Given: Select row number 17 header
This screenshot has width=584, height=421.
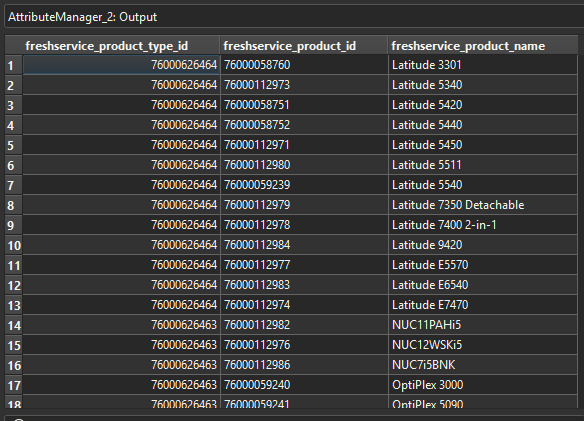Looking at the screenshot, I should [14, 385].
